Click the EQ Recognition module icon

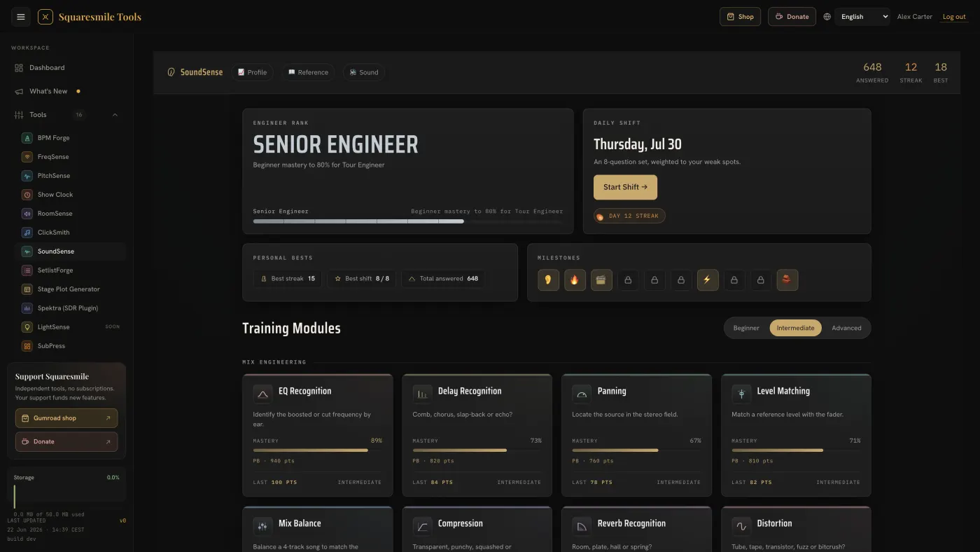[262, 394]
